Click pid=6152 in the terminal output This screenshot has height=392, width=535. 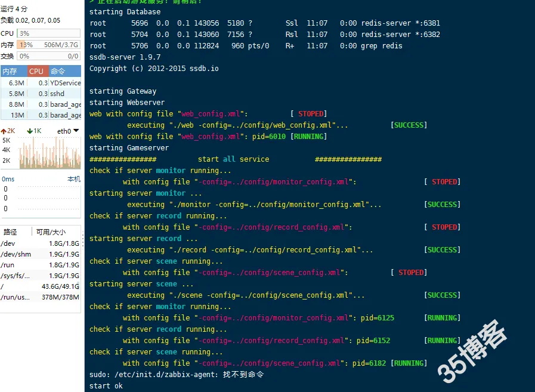[373, 341]
